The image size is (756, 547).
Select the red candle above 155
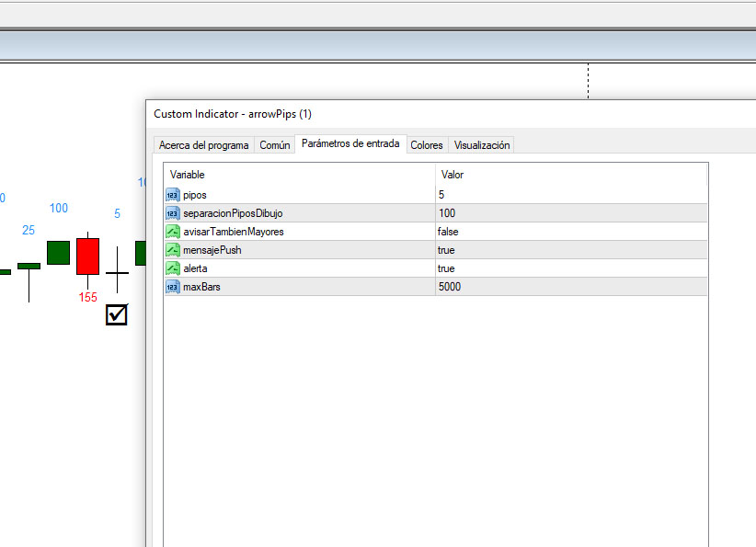pos(87,256)
